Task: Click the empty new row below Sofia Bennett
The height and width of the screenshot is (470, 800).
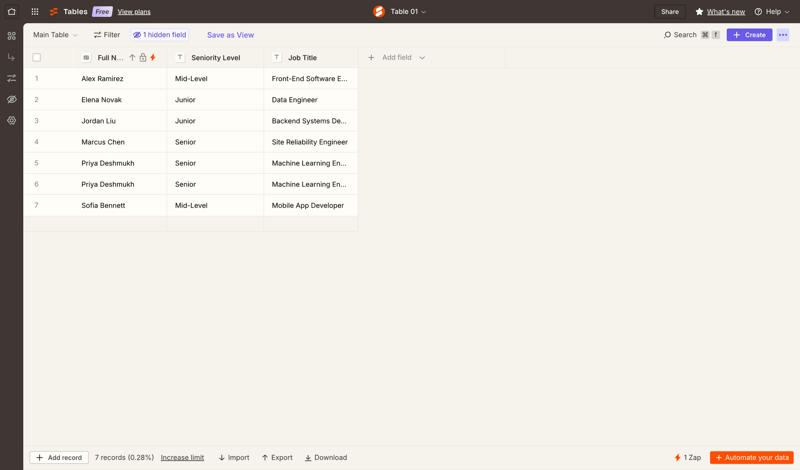Action: click(x=191, y=224)
